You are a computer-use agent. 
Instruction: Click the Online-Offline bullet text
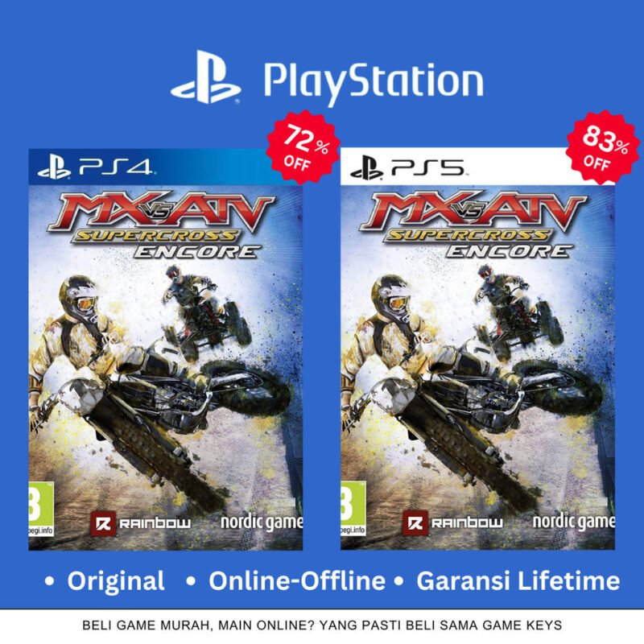pos(297,580)
